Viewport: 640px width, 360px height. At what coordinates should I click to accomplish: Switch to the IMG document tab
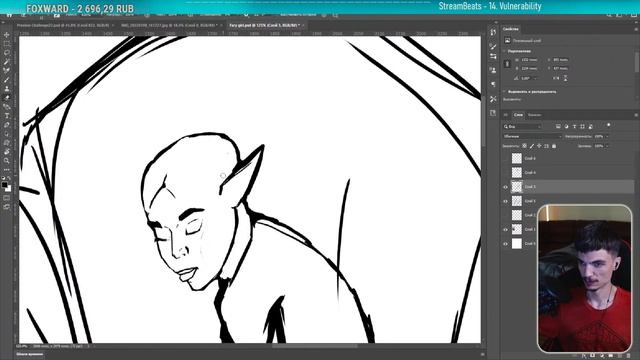169,25
